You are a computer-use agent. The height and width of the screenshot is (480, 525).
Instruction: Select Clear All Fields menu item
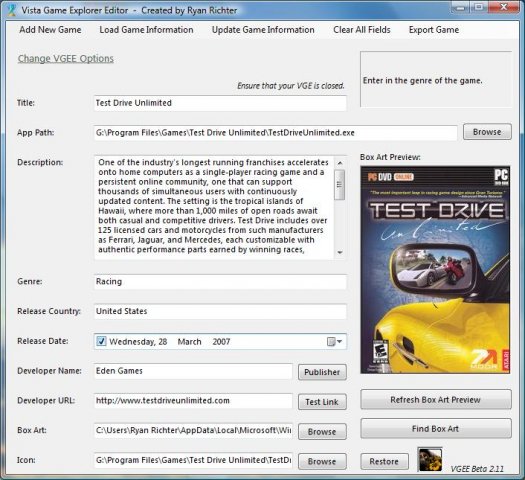click(362, 30)
